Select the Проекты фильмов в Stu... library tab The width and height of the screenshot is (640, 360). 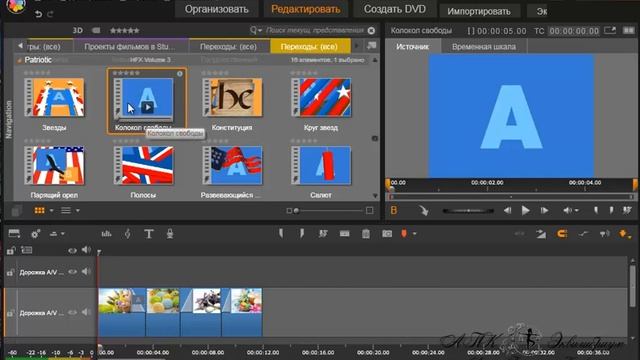130,47
